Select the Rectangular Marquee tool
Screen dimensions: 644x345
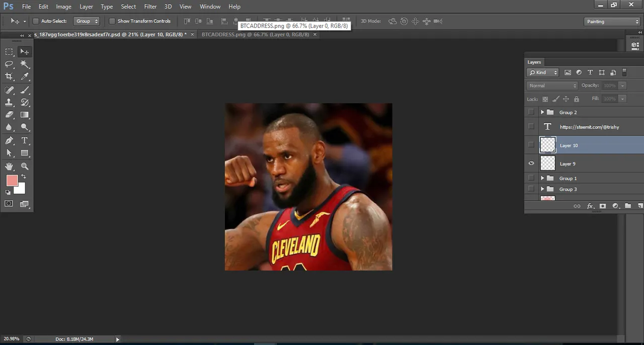(9, 52)
